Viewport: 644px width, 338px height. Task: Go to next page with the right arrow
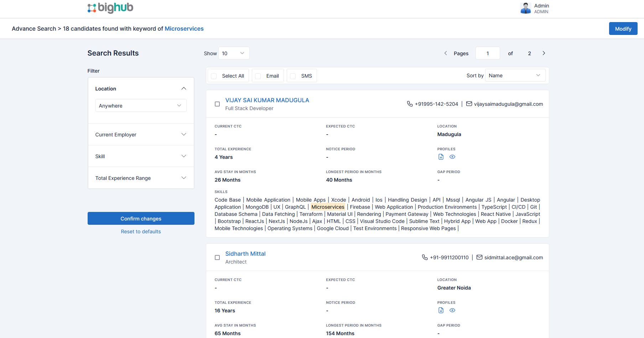pyautogui.click(x=544, y=53)
